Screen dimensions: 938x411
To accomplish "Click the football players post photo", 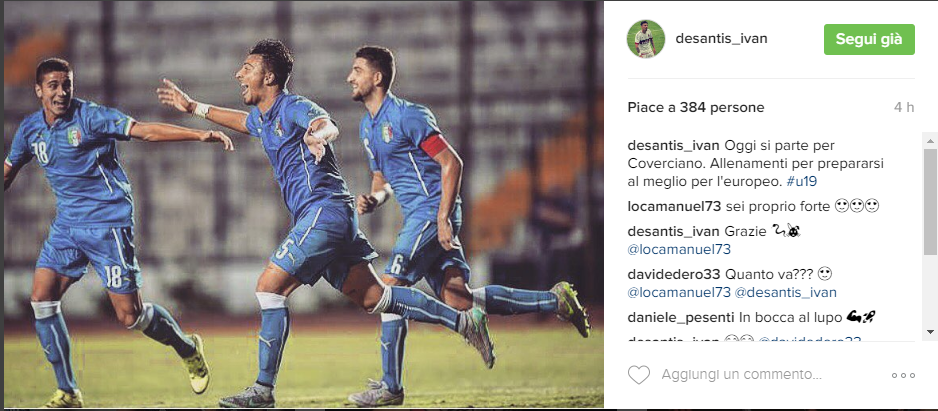I will (x=303, y=204).
